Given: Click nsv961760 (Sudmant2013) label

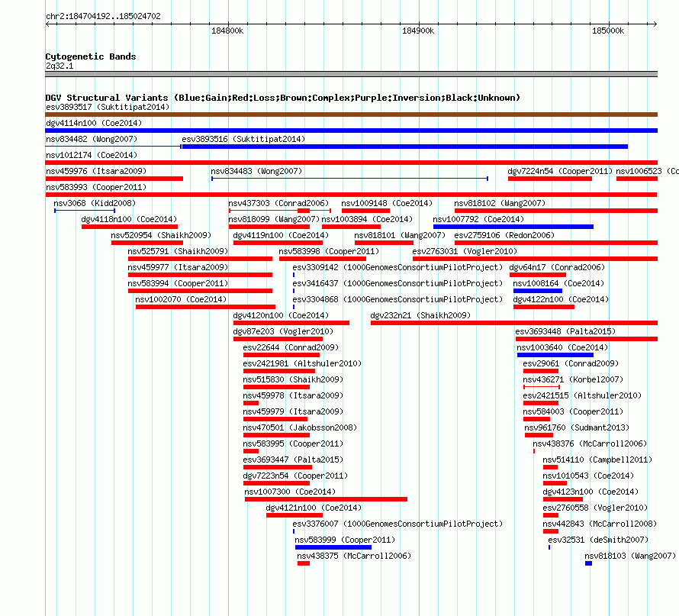Looking at the screenshot, I should click(x=577, y=427).
